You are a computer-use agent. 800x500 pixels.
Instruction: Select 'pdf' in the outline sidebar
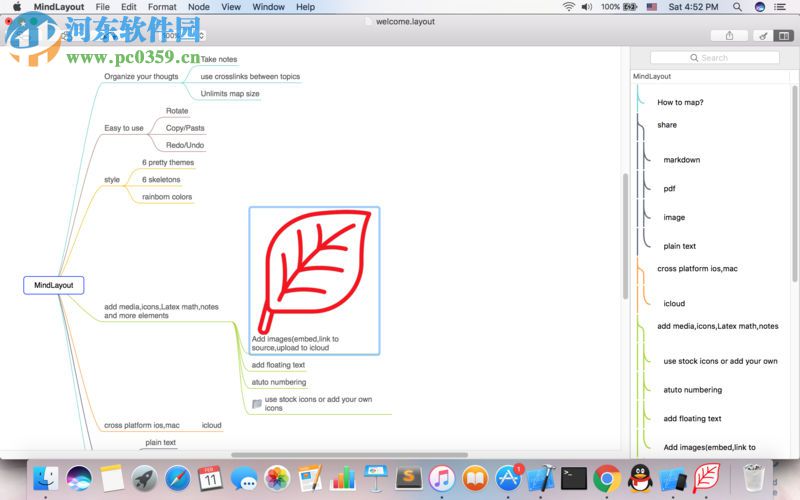(x=669, y=189)
